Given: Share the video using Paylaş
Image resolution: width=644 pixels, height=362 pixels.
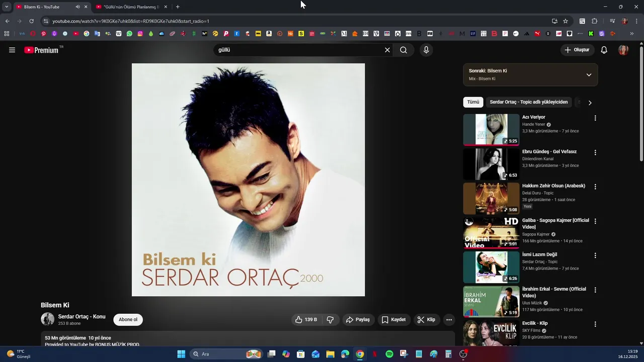Looking at the screenshot, I should coord(358,320).
